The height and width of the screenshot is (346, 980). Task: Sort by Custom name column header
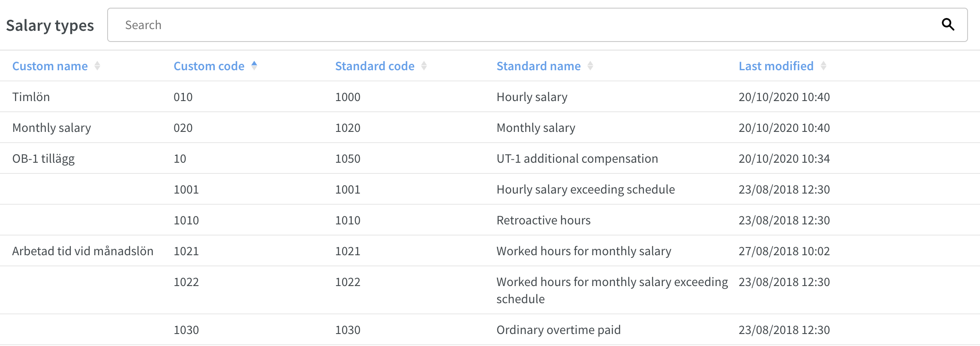coord(50,66)
